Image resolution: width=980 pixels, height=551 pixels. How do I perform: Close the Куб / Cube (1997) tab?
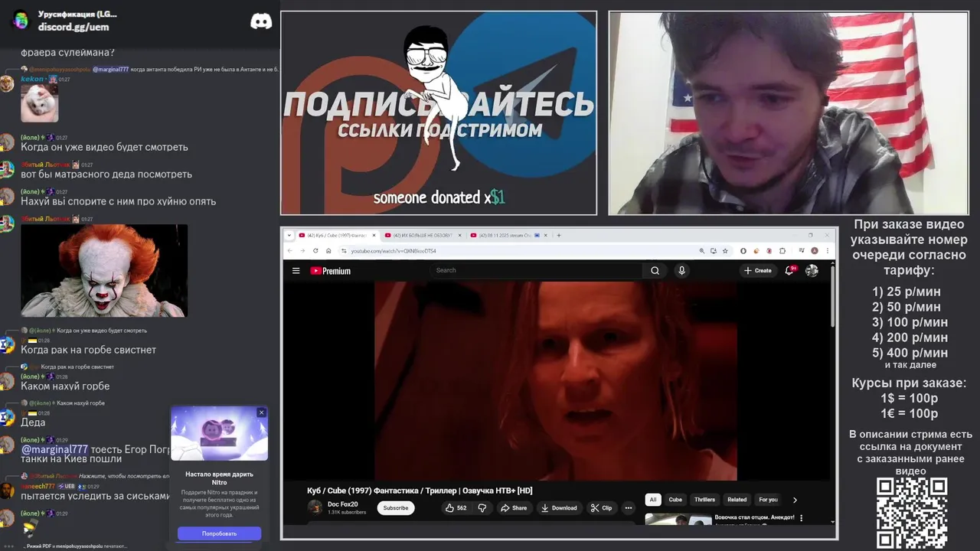click(374, 235)
